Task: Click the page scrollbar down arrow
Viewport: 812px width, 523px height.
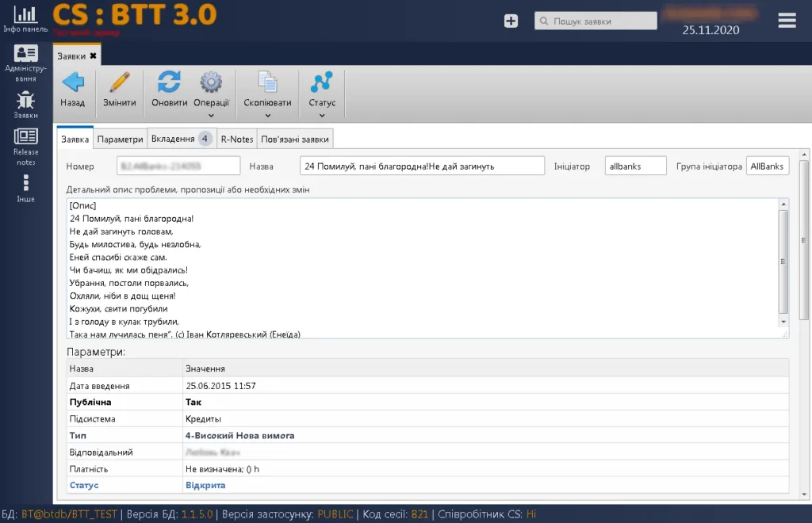Action: pyautogui.click(x=804, y=494)
